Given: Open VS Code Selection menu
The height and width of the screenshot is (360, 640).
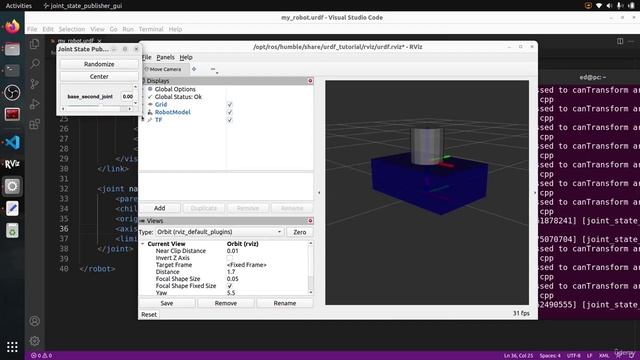Looking at the screenshot, I should click(71, 29).
